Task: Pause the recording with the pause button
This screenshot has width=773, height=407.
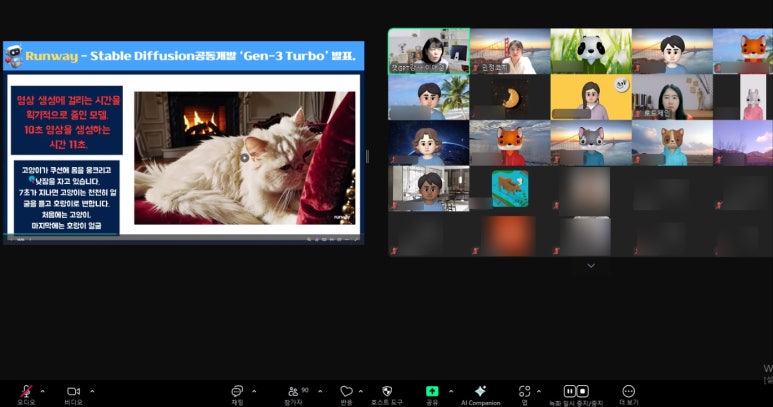Action: [569, 391]
